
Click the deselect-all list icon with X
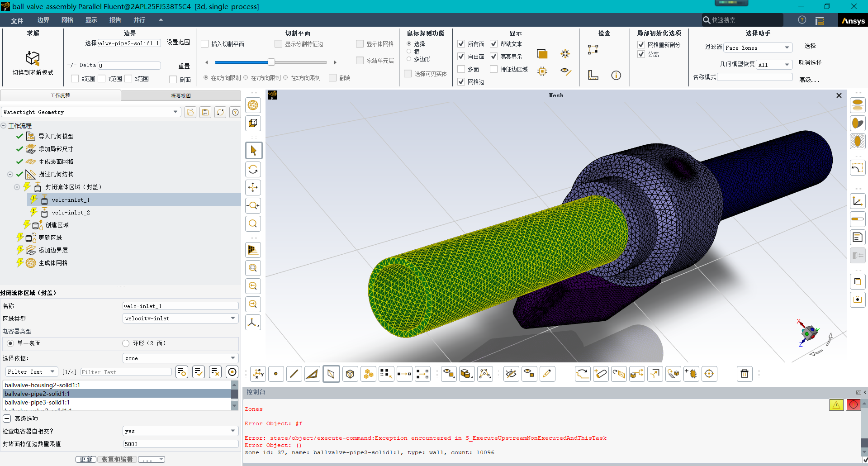click(215, 372)
